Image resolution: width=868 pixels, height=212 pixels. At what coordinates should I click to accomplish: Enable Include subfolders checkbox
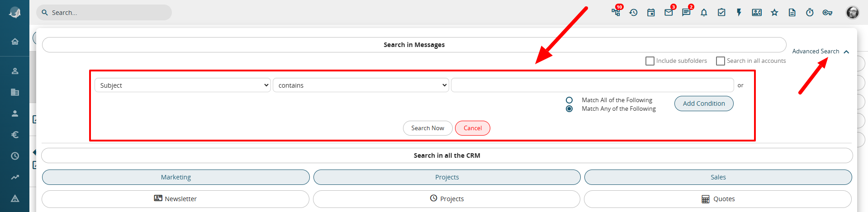coord(650,61)
